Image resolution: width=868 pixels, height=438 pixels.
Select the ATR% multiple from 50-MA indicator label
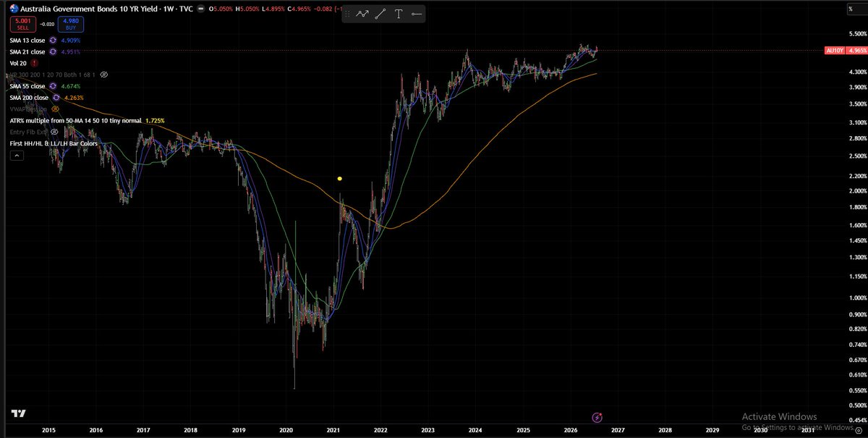pos(75,120)
